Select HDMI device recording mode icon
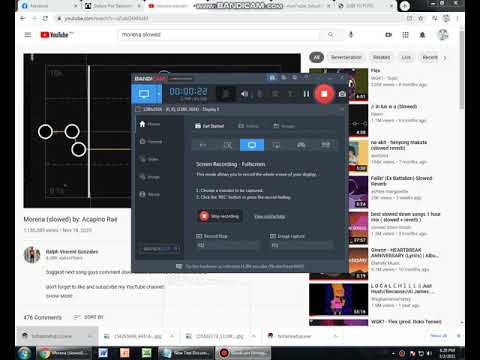 (x=325, y=145)
